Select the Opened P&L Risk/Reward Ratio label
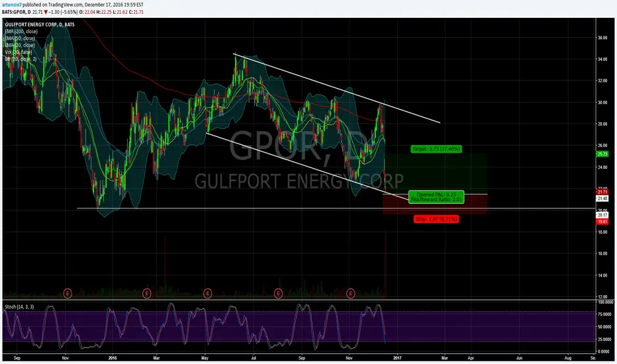Screen dimensions: 617x364 pos(436,197)
